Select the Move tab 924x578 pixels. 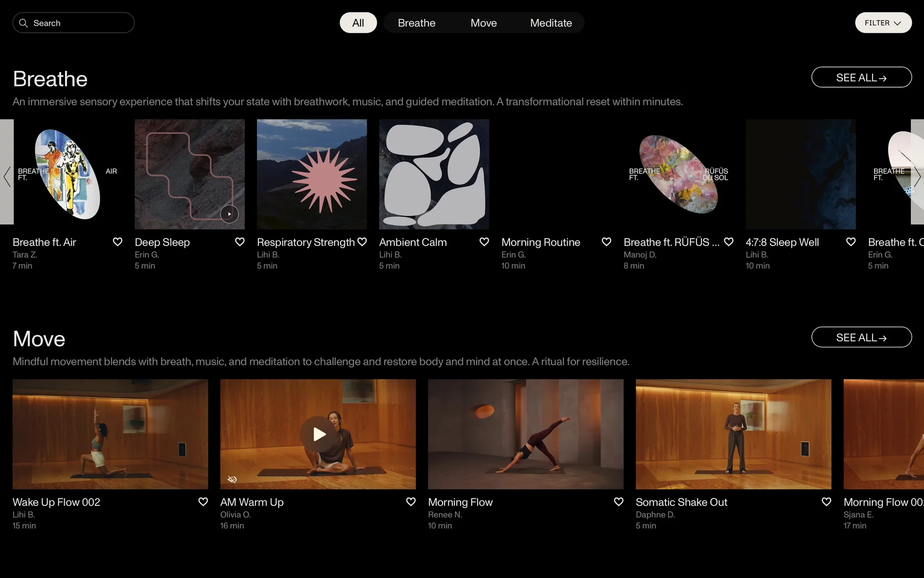pyautogui.click(x=483, y=23)
